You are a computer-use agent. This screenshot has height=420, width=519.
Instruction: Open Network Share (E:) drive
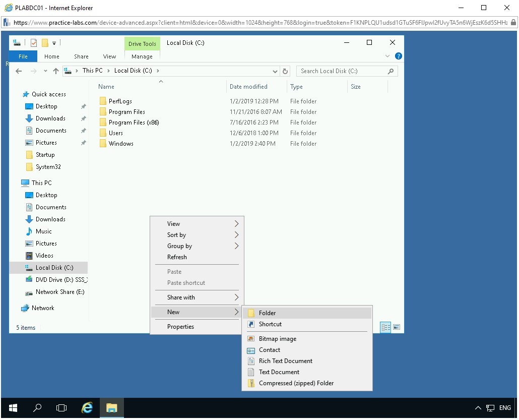click(59, 292)
